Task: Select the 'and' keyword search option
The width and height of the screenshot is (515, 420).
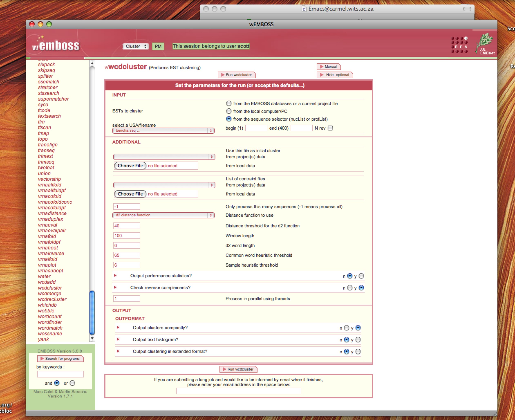Action: tap(57, 383)
